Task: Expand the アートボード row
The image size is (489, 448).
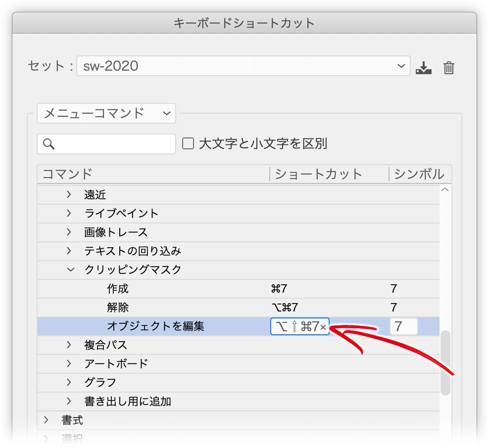Action: [x=69, y=363]
